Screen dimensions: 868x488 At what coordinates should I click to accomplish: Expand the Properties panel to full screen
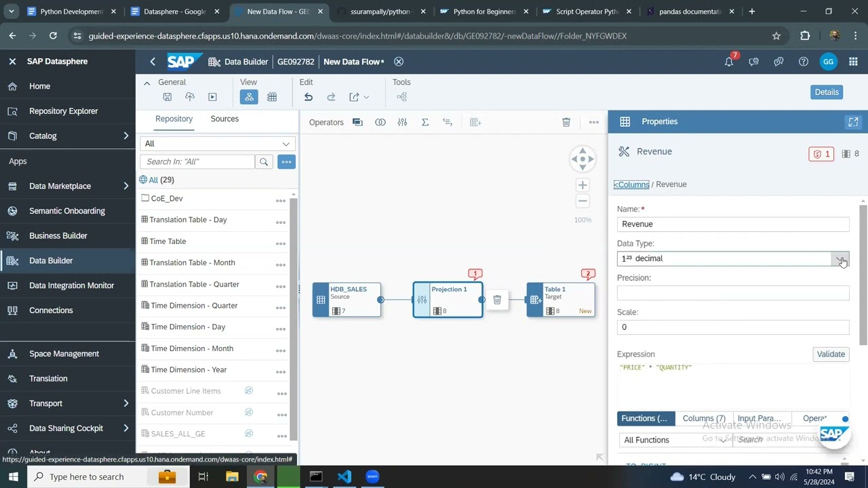[x=853, y=122]
